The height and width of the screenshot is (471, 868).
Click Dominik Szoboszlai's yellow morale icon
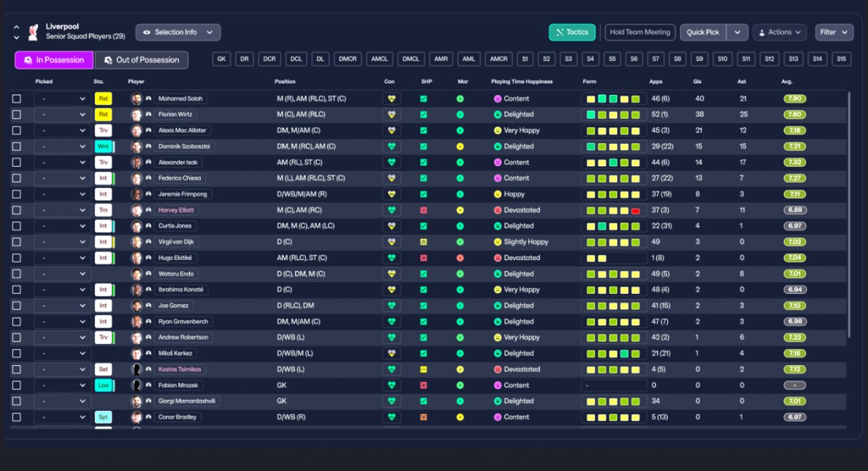[460, 147]
